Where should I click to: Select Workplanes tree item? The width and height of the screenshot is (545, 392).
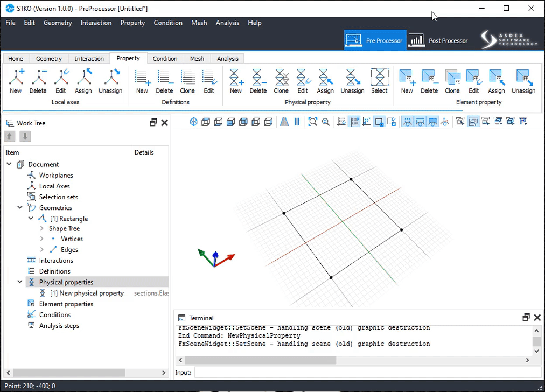[56, 175]
